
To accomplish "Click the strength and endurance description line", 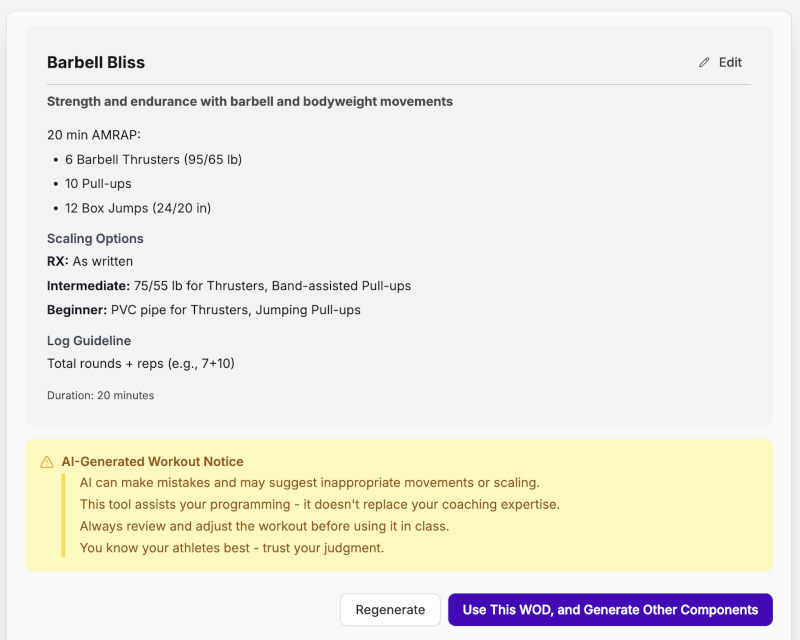I will coord(250,101).
